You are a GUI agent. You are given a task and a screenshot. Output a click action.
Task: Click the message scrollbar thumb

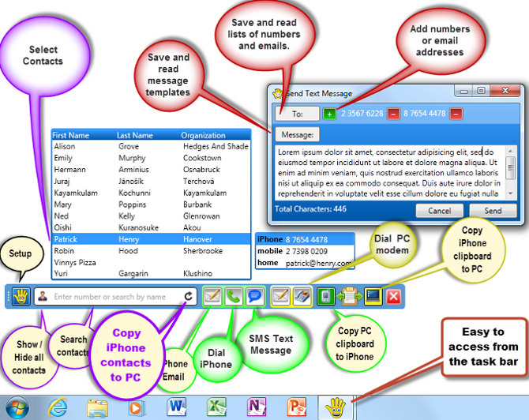click(510, 167)
